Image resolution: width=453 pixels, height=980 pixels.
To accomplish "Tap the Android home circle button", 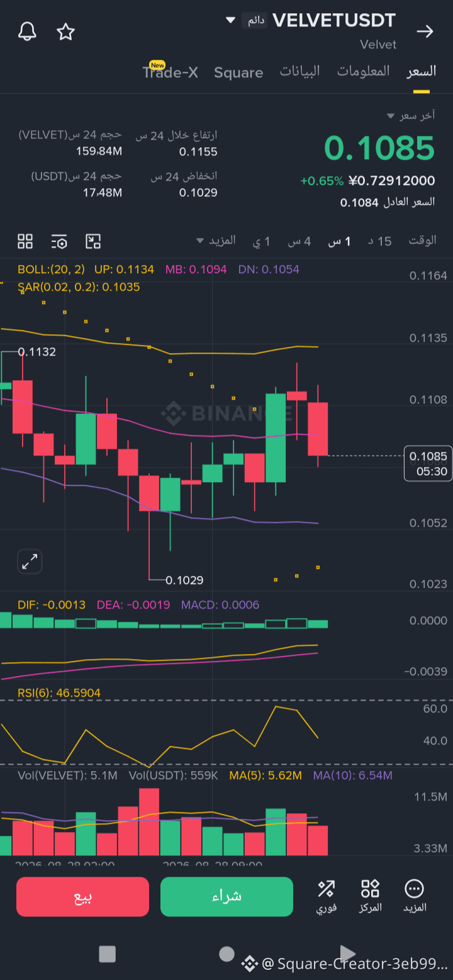I will click(226, 954).
